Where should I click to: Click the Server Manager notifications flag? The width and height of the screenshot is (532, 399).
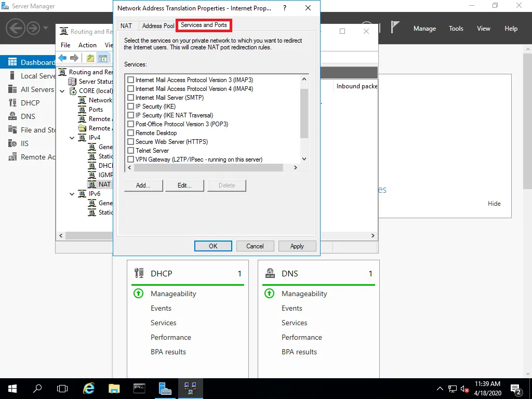[395, 27]
